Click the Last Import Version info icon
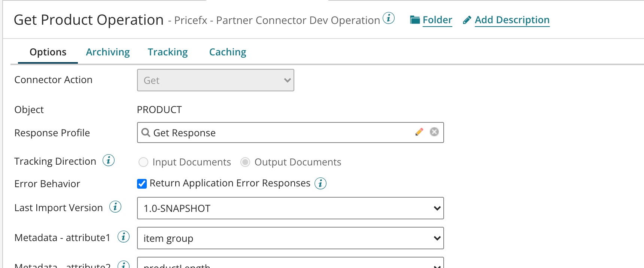 115,207
